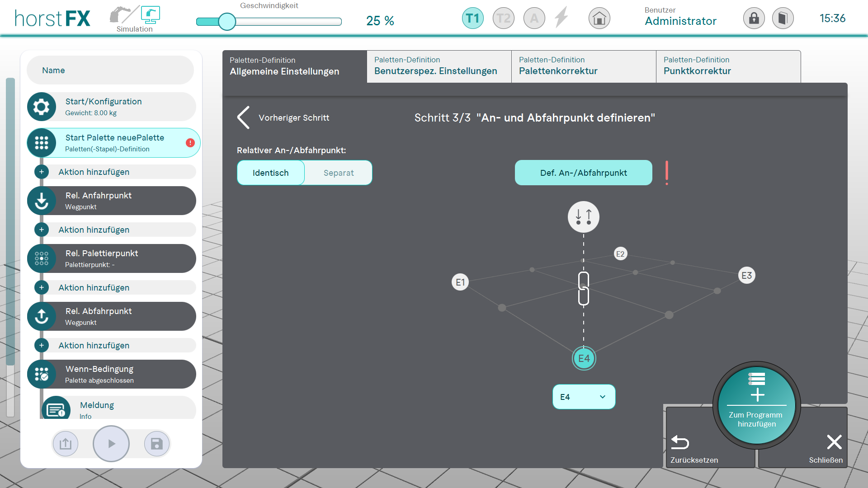Open the Palettenkorrektur tab

[x=583, y=66]
